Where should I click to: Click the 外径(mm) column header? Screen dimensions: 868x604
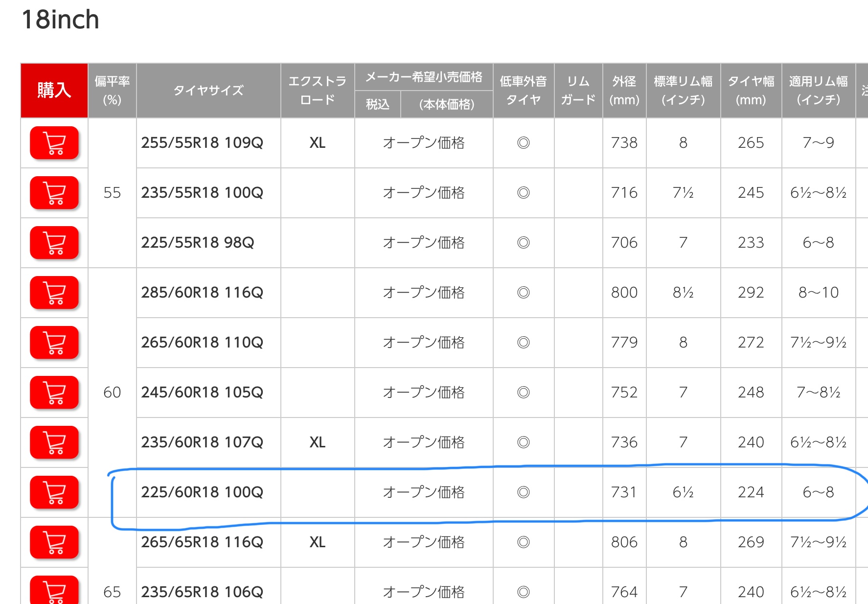click(624, 91)
